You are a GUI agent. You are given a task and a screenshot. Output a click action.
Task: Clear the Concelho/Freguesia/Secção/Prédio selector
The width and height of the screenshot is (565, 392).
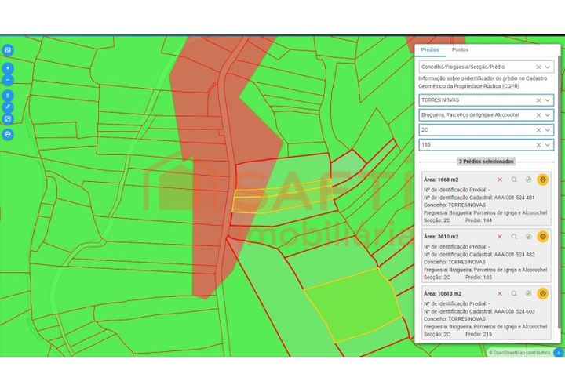click(538, 67)
